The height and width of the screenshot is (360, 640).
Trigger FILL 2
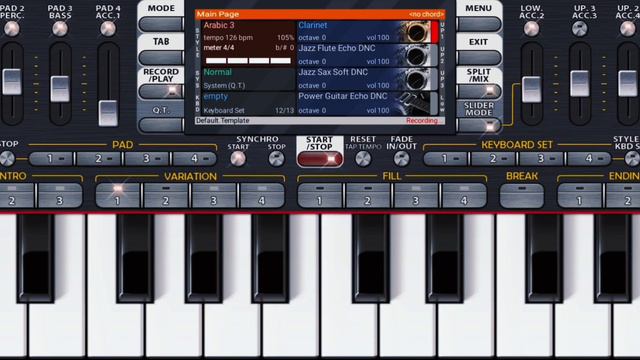368,196
